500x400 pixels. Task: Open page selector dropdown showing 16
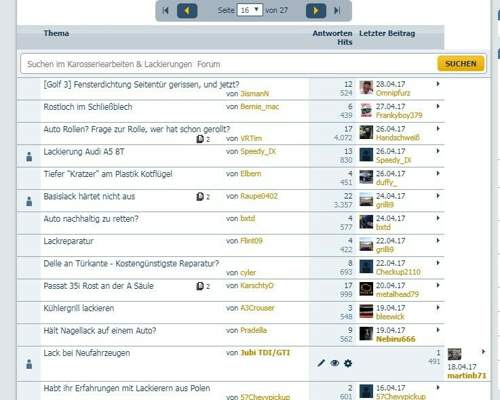(x=249, y=10)
